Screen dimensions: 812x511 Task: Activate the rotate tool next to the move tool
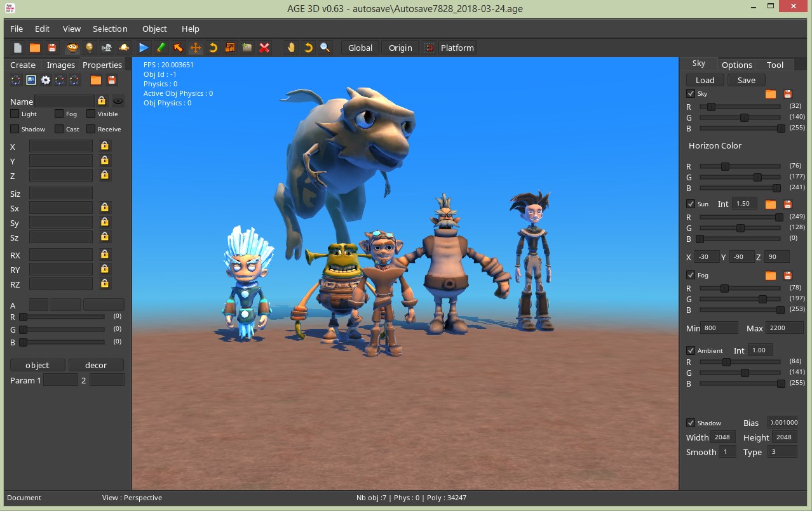click(x=213, y=48)
